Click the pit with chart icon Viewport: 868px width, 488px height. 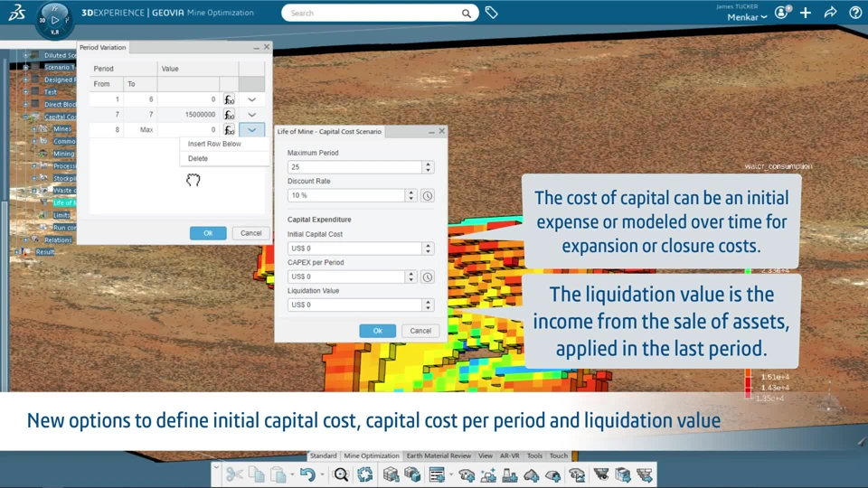tap(577, 474)
